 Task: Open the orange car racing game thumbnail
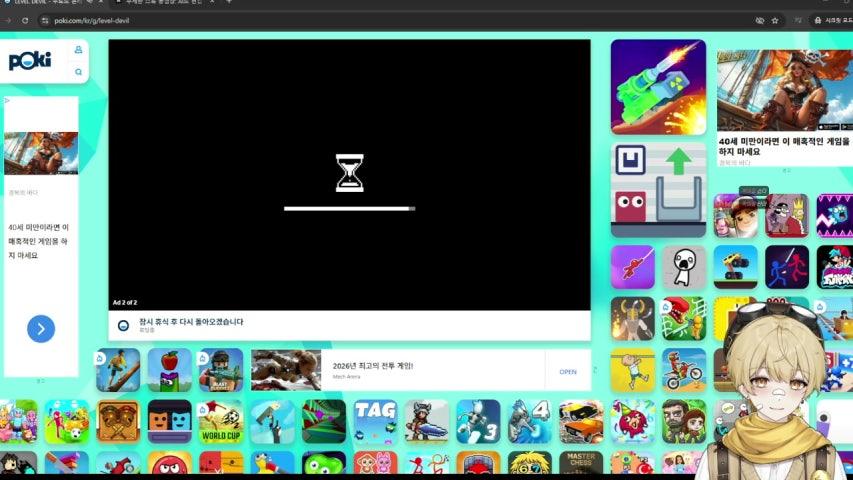(x=581, y=422)
